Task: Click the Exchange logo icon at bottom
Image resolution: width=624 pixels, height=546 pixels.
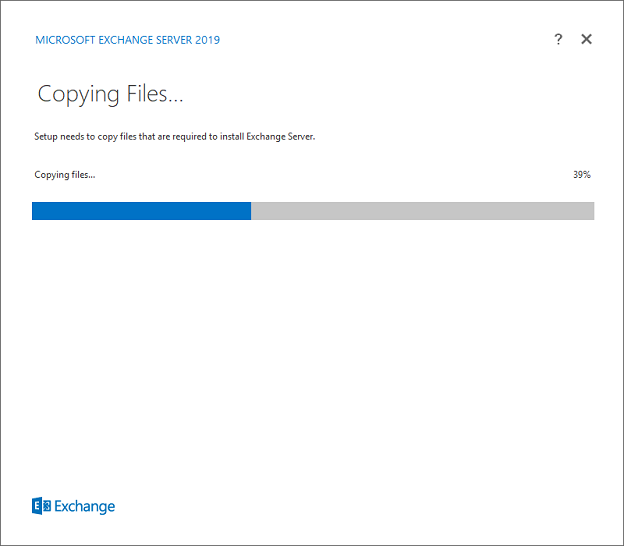Action: (x=41, y=506)
